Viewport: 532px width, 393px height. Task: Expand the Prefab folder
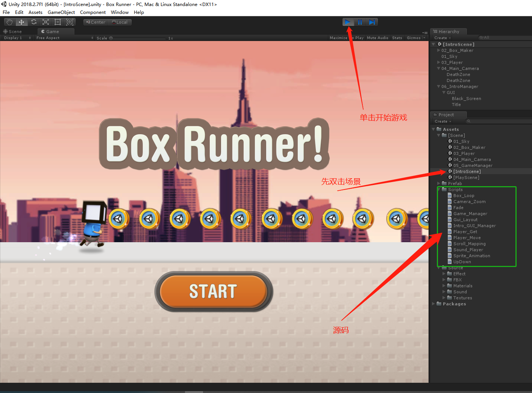point(438,184)
